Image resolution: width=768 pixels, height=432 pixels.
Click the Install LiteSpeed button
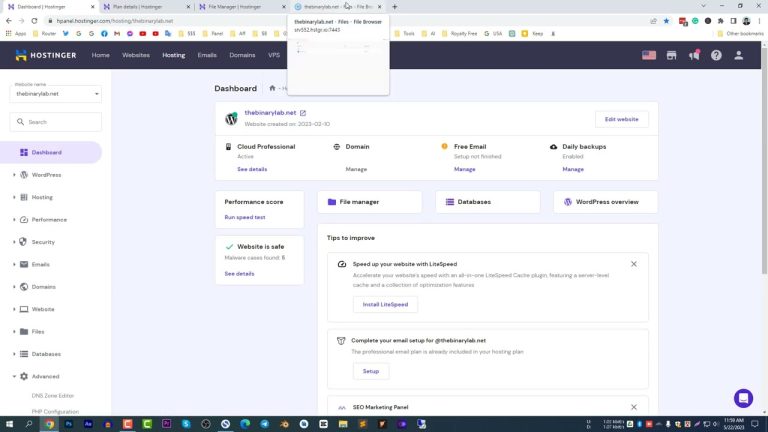[385, 304]
